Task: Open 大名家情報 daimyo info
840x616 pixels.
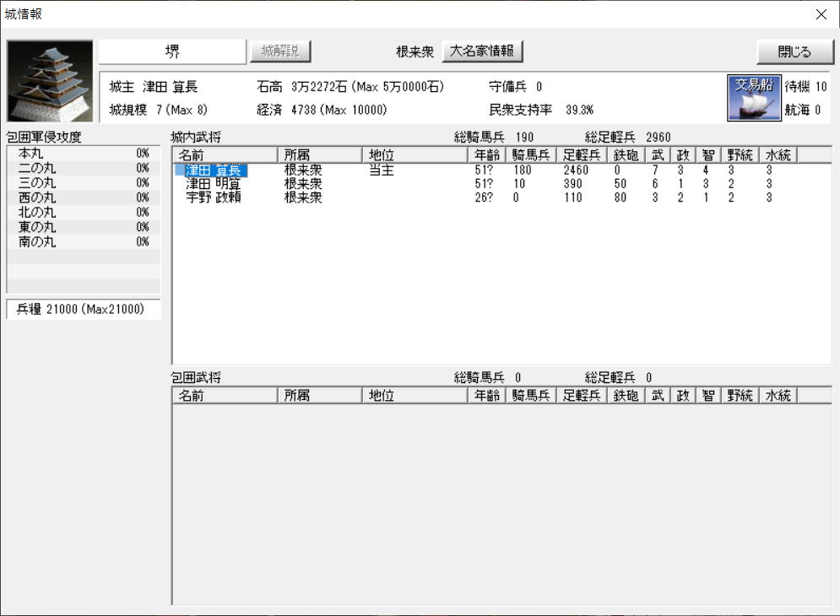Action: point(483,51)
